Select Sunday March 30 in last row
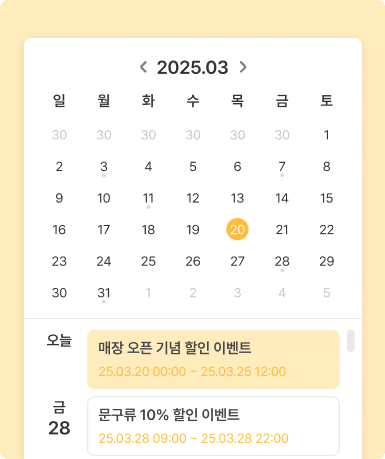385x459 pixels. click(x=59, y=293)
